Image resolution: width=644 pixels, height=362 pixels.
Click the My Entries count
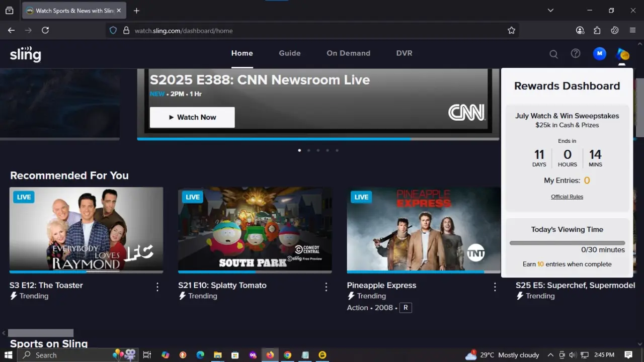pos(587,180)
